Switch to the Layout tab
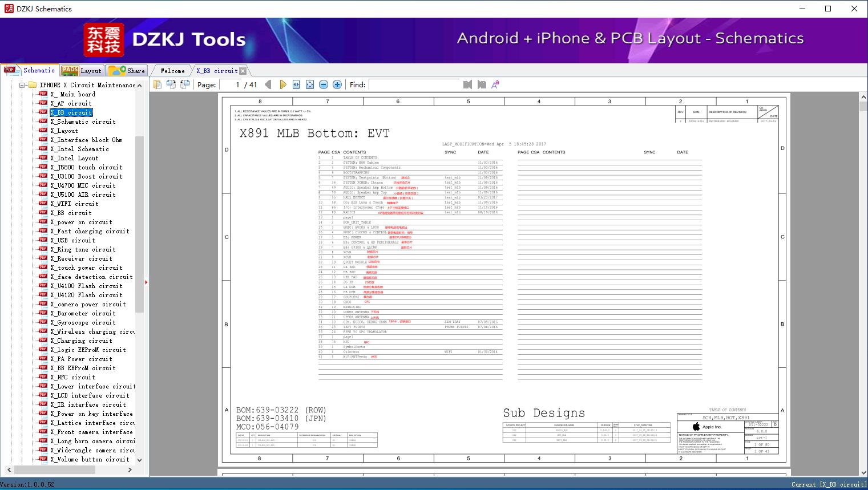The width and height of the screenshot is (868, 490). coord(82,71)
